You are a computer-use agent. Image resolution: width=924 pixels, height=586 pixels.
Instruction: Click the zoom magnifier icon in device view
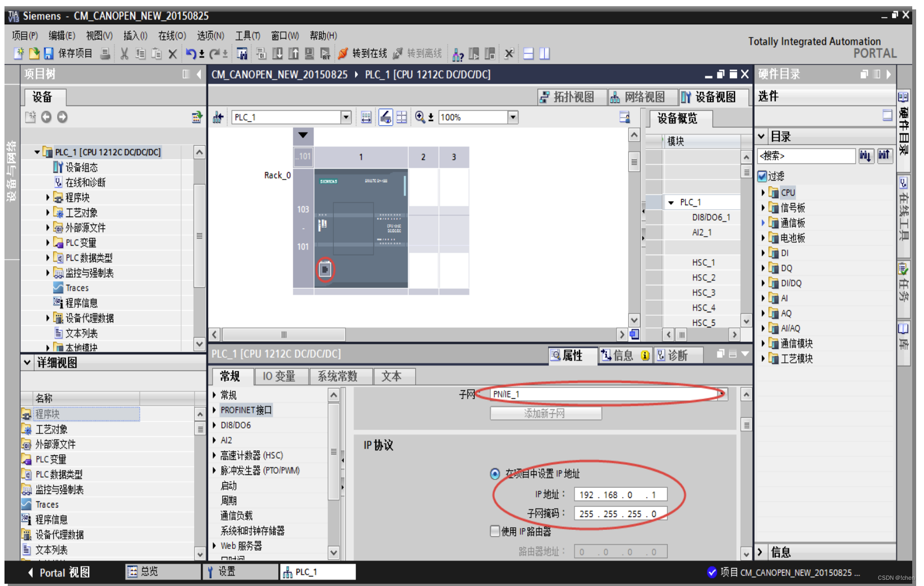[420, 117]
